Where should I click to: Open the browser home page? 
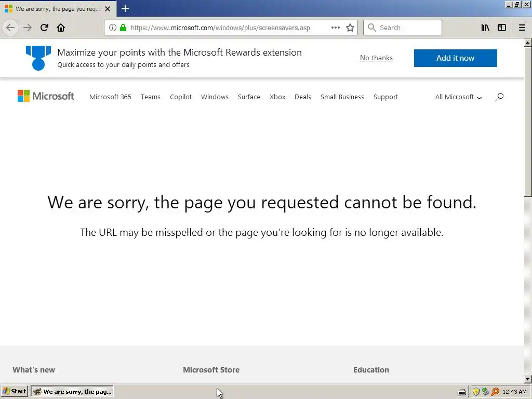[61, 28]
